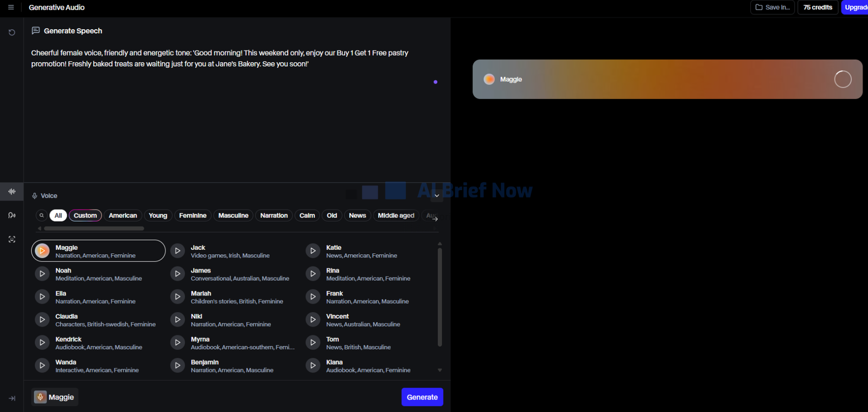This screenshot has height=412, width=868.
Task: Play Frank voice preview
Action: pos(313,297)
